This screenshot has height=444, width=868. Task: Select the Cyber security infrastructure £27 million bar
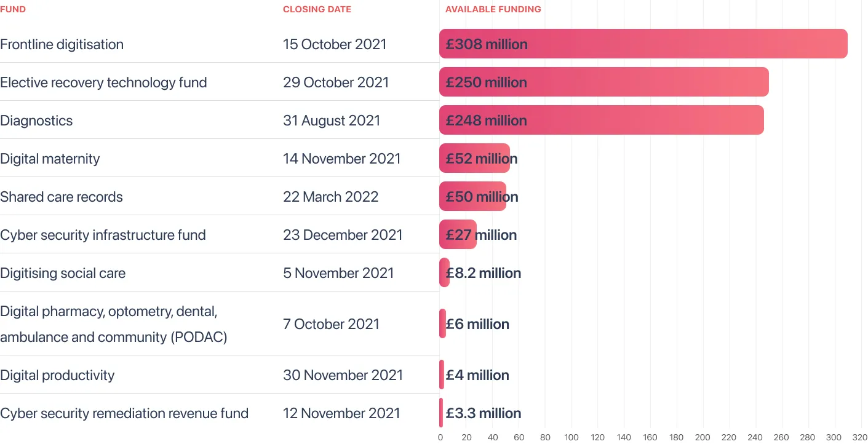click(458, 235)
